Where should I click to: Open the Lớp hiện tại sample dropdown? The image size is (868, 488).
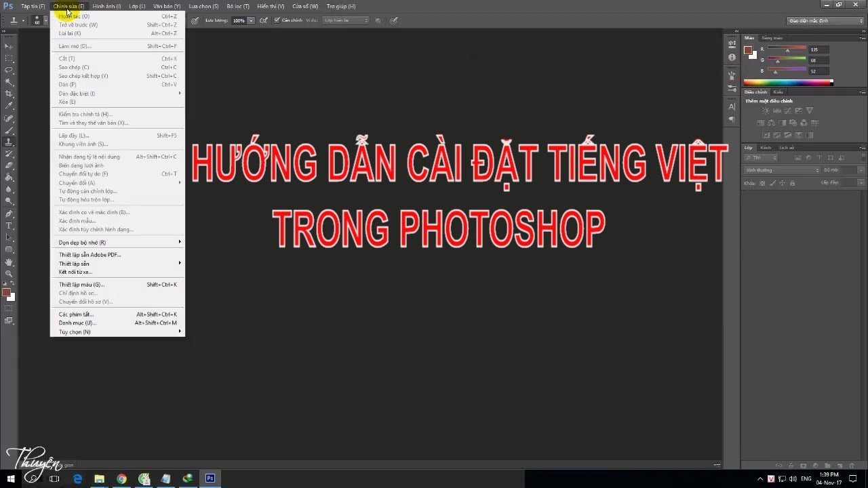pyautogui.click(x=346, y=20)
